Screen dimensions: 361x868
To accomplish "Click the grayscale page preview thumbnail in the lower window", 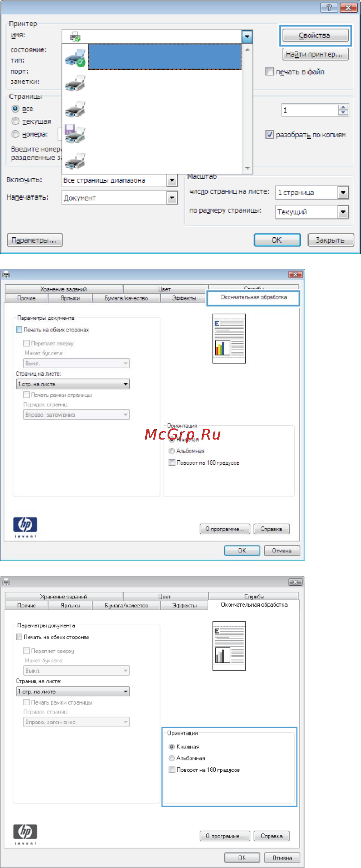I will (229, 646).
